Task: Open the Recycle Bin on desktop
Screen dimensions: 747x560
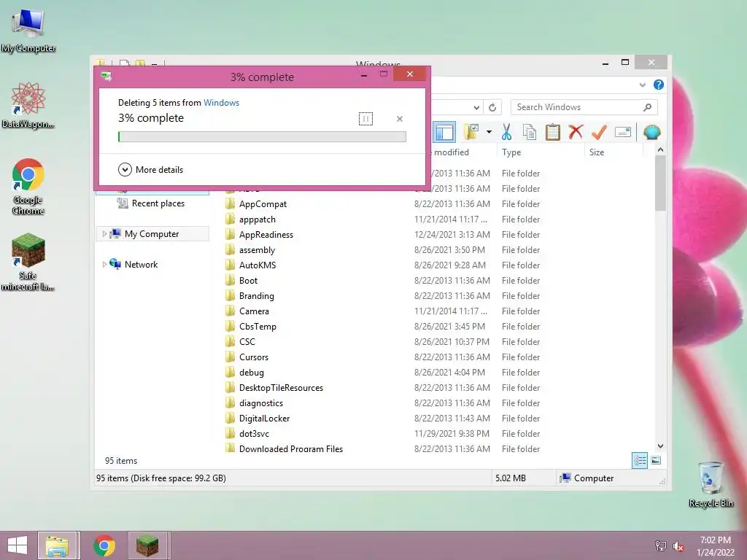Action: point(711,484)
